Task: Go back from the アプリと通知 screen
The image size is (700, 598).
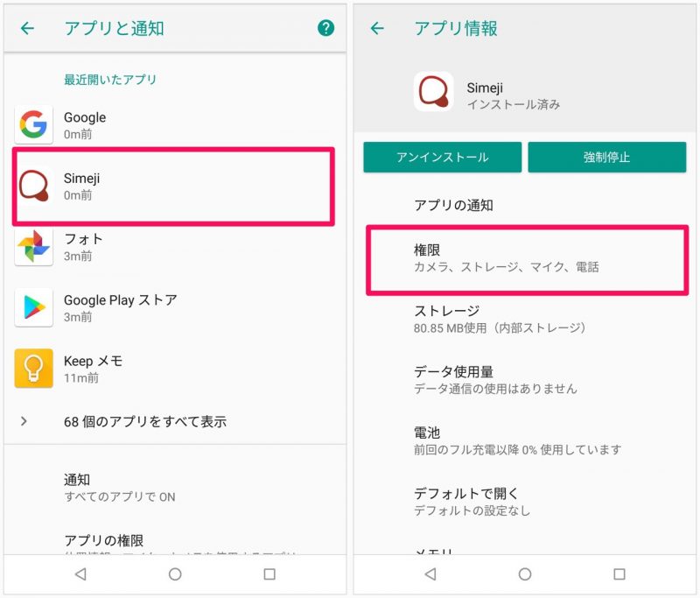Action: [28, 28]
